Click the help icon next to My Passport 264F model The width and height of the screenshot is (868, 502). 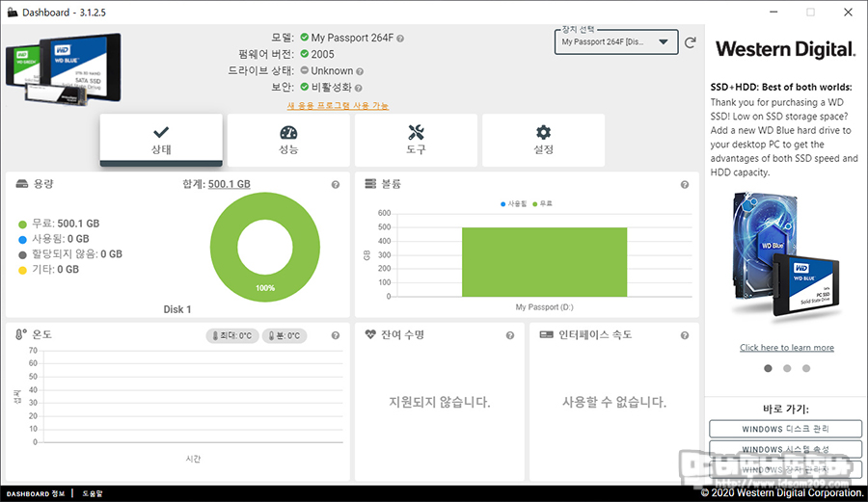[x=400, y=39]
